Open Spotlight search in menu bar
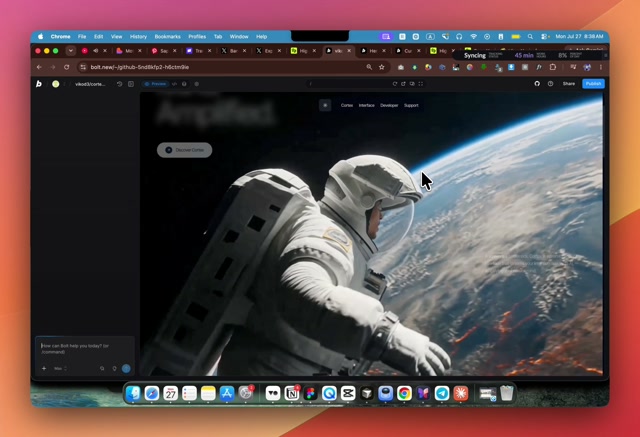640x437 pixels. (x=530, y=36)
